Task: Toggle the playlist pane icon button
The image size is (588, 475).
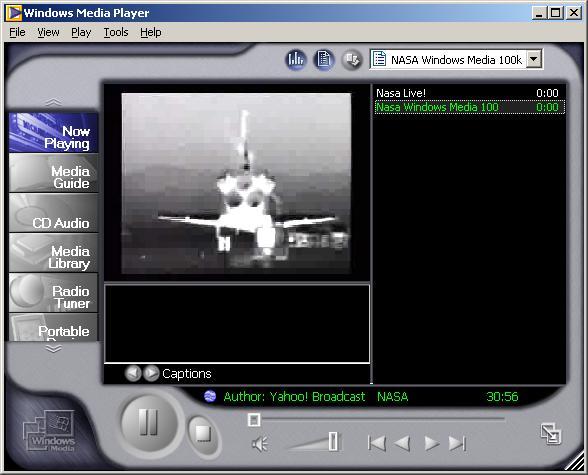Action: (323, 59)
